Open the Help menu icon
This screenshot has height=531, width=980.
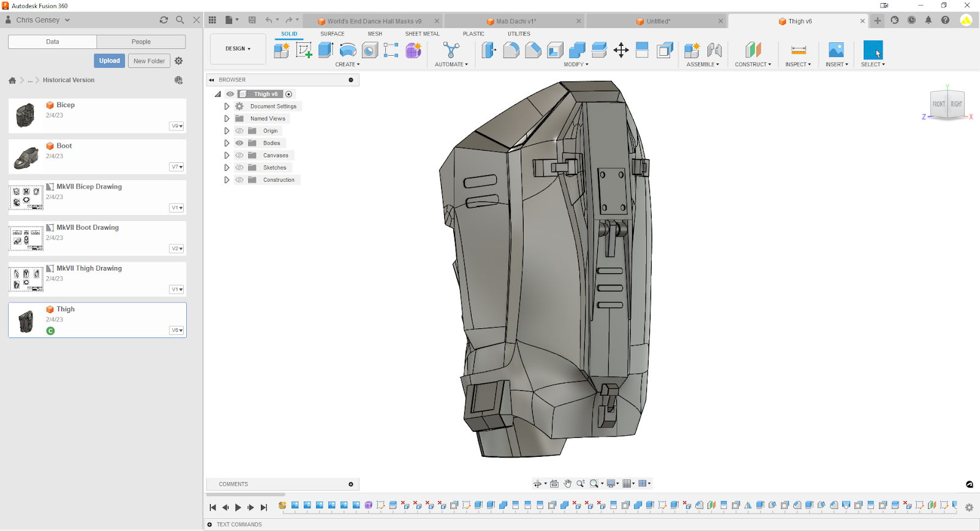point(945,20)
